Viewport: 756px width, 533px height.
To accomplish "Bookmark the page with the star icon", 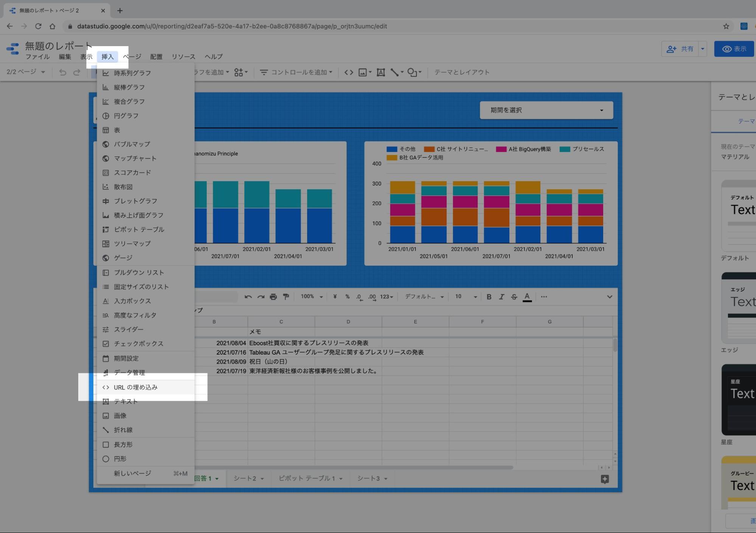I will click(726, 26).
